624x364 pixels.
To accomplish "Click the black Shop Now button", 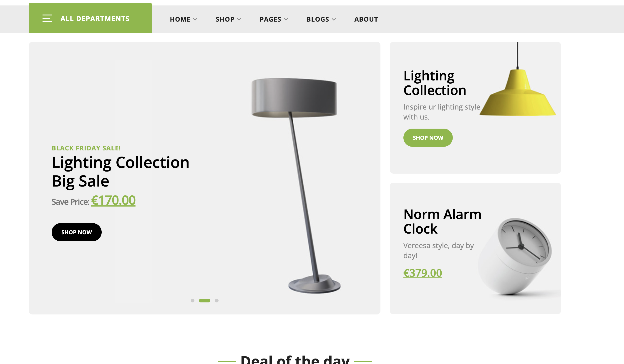I will (x=76, y=232).
